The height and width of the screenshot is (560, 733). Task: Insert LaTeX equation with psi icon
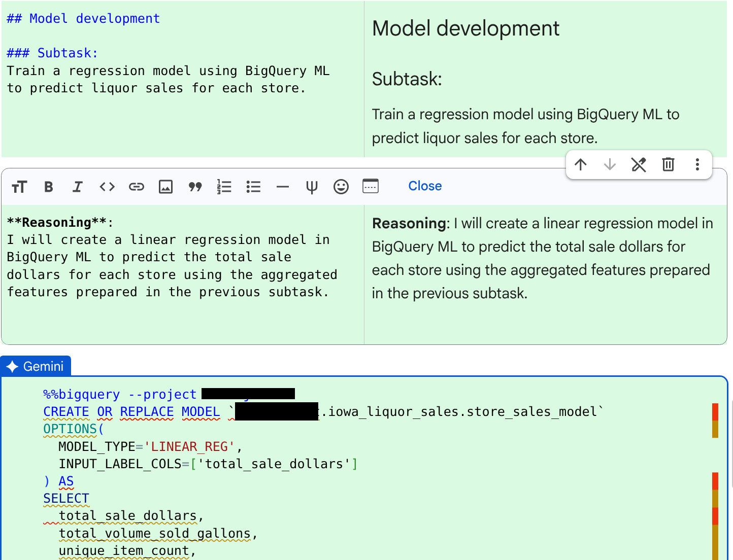point(312,187)
